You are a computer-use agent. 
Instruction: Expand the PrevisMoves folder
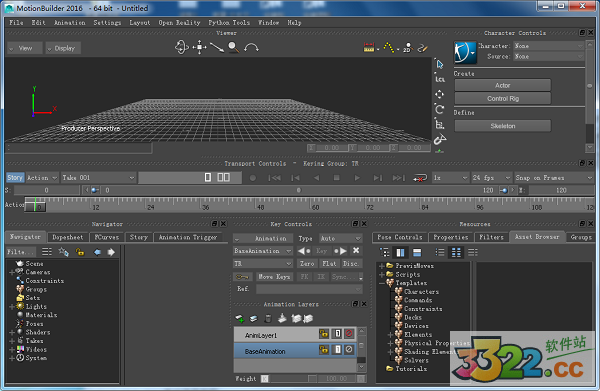(382, 266)
